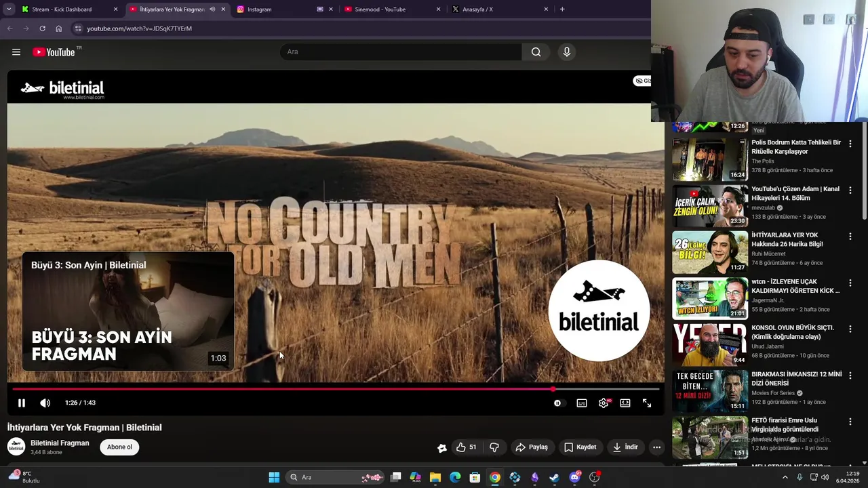Open wtcn video three-dot options menu
This screenshot has width=868, height=488.
[x=850, y=283]
